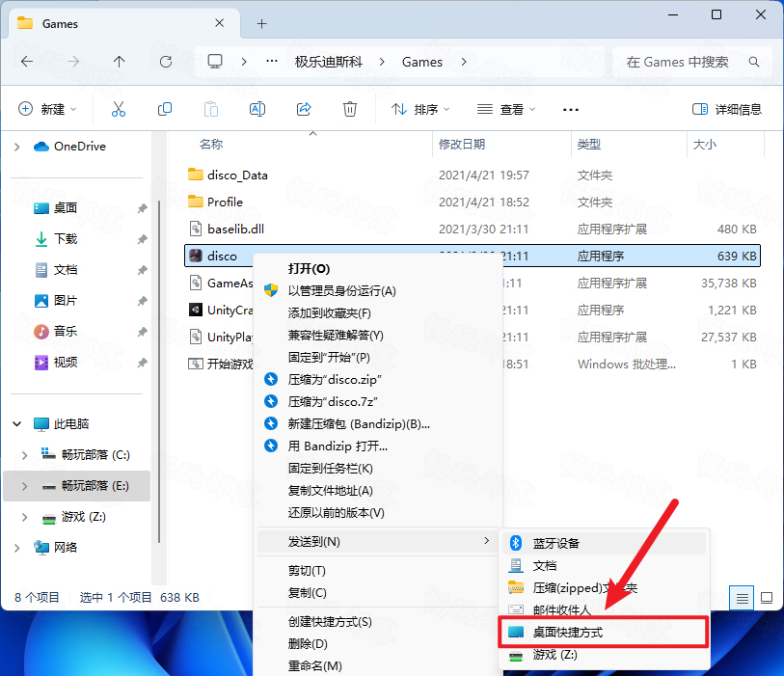Image resolution: width=784 pixels, height=676 pixels.
Task: Choose 删除(D) in context menu
Action: (x=379, y=643)
